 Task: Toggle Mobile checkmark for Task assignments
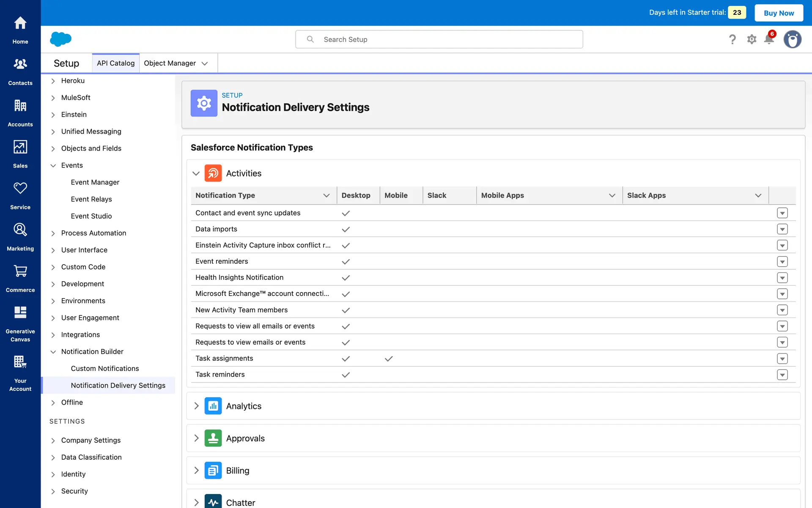coord(389,359)
